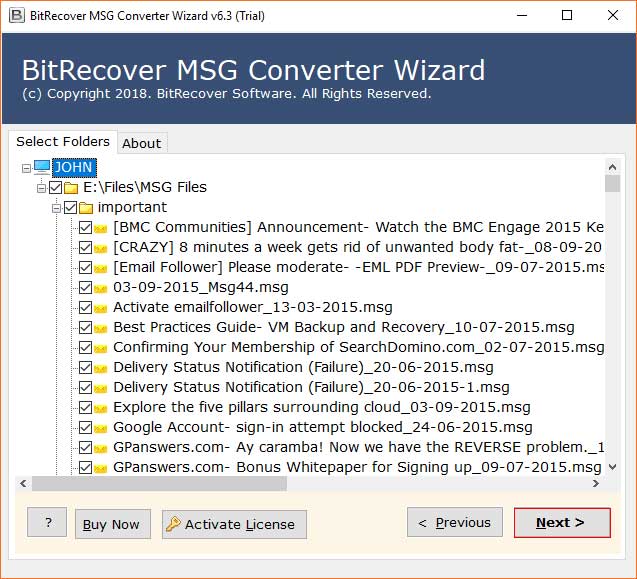Viewport: 637px width, 579px height.
Task: Click the Activate License button
Action: point(234,525)
